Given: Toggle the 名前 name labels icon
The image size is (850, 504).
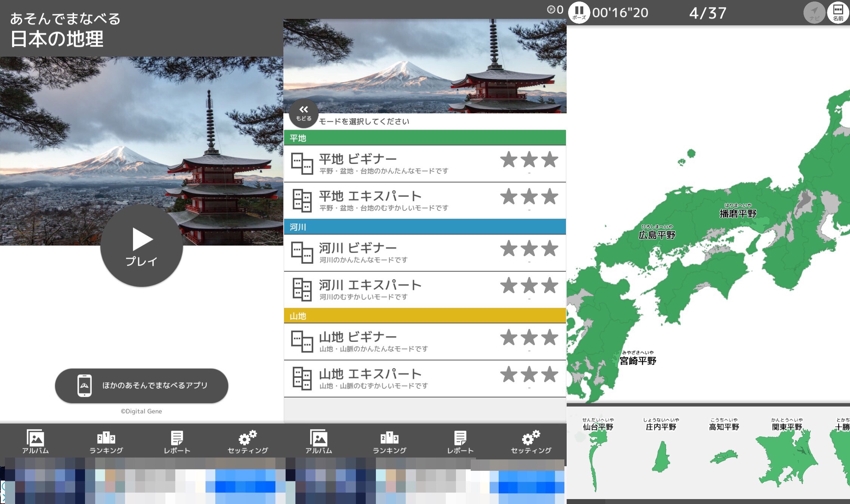Looking at the screenshot, I should [x=838, y=13].
